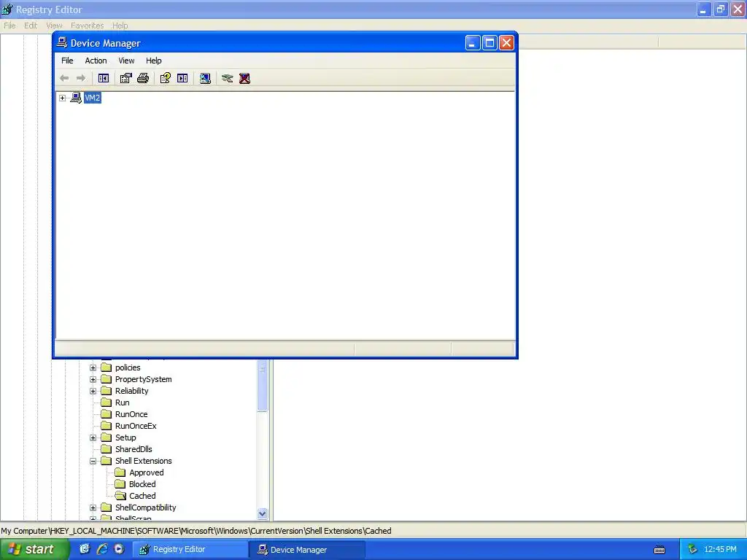Click the open Cached folder icon
The width and height of the screenshot is (747, 560).
pyautogui.click(x=120, y=496)
